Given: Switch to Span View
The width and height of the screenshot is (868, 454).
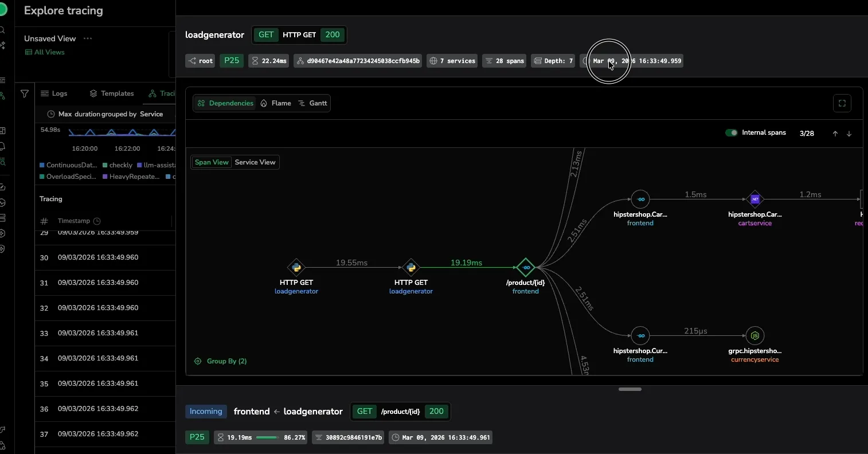Looking at the screenshot, I should tap(212, 162).
